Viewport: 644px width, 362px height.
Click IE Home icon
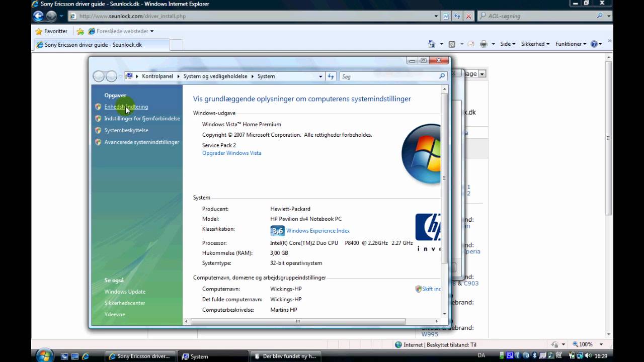pyautogui.click(x=431, y=44)
